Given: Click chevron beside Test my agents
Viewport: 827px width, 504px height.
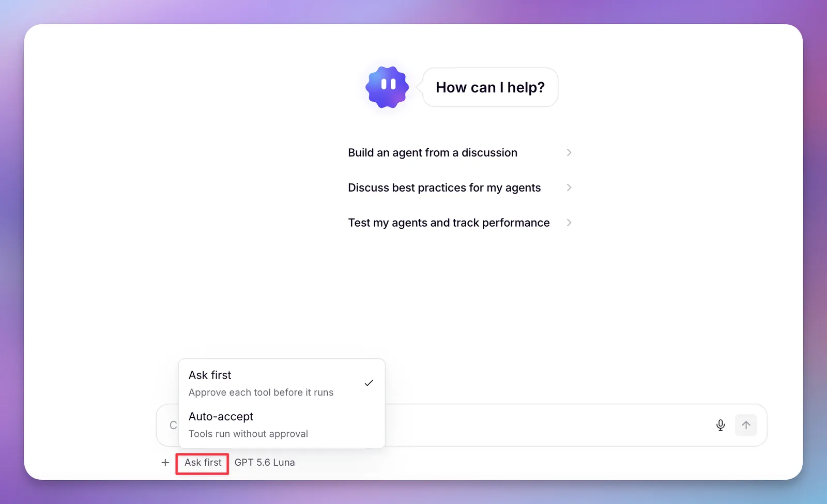Looking at the screenshot, I should click(569, 223).
